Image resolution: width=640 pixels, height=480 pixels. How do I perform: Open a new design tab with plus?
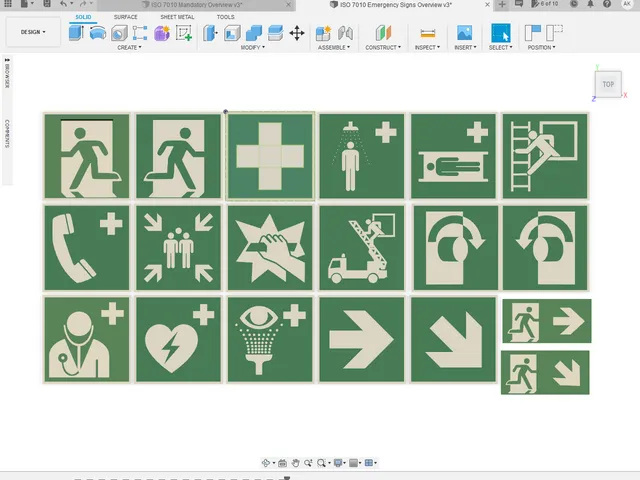[x=502, y=4]
